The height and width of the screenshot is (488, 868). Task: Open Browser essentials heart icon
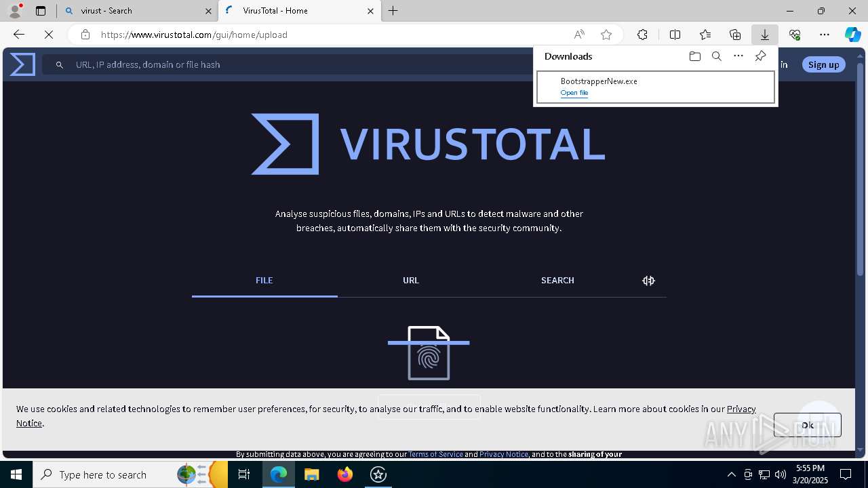tap(795, 35)
